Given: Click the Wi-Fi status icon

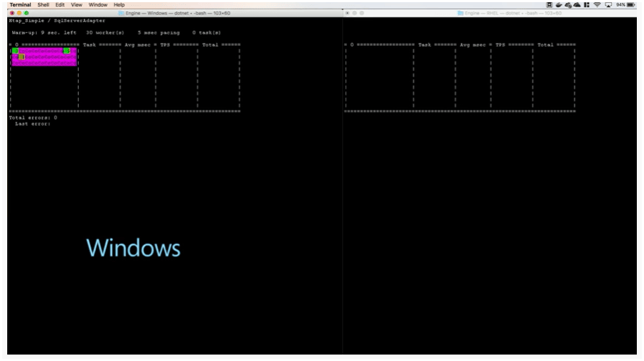Looking at the screenshot, I should click(x=597, y=5).
